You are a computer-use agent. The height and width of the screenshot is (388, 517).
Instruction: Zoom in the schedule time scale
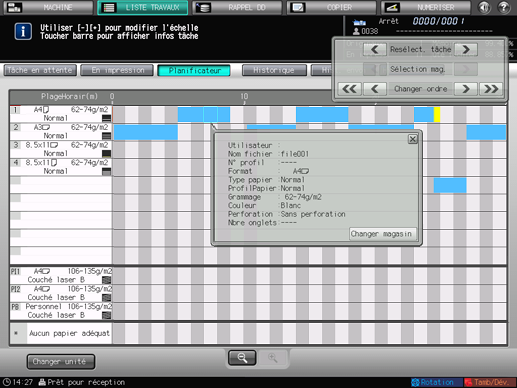273,358
